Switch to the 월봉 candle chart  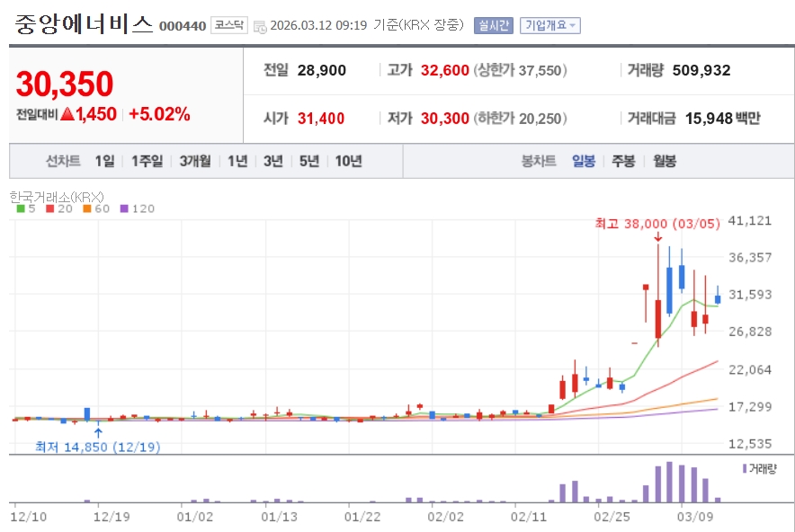665,161
